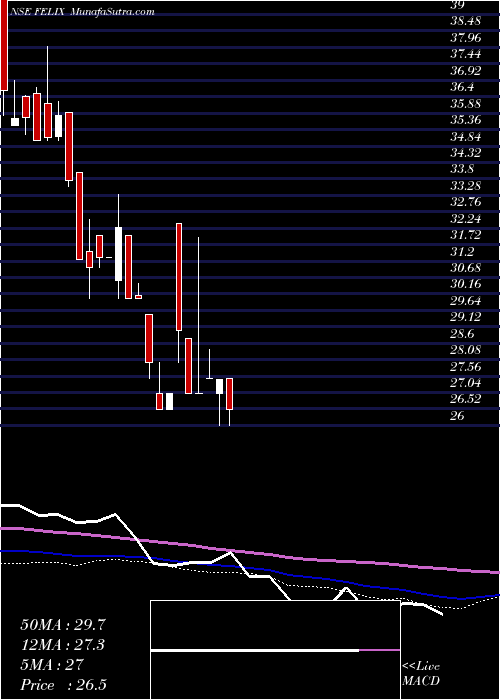Click the 32.24 price axis label
Viewport: 500px width, 700px height.
point(466,219)
